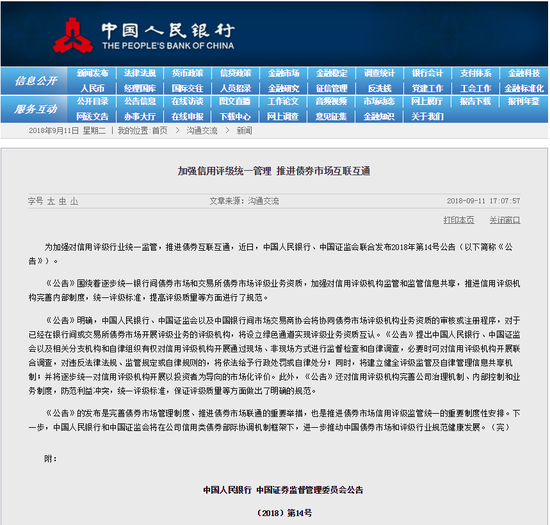Screen dimensions: 550x525
Task: Select 信贷政策 in navigation
Action: pos(236,73)
